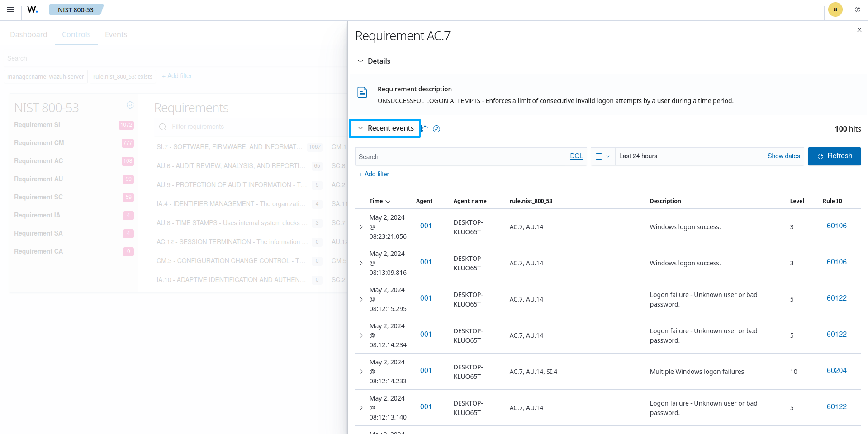Open dashboard visualization icon beside Recent events
The image size is (868, 434).
click(425, 129)
